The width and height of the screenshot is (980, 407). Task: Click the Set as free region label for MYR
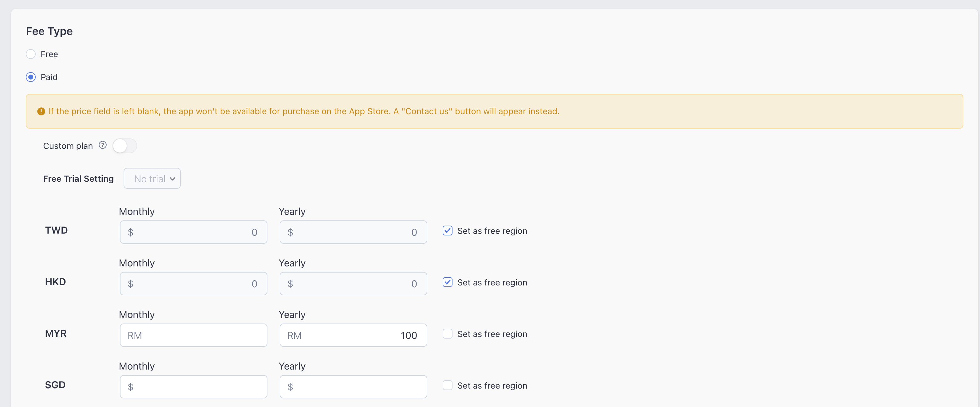tap(492, 334)
